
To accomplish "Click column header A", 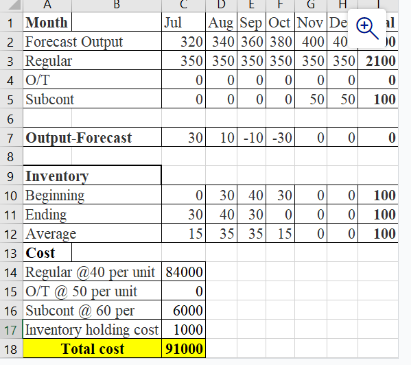I will coord(47,5).
